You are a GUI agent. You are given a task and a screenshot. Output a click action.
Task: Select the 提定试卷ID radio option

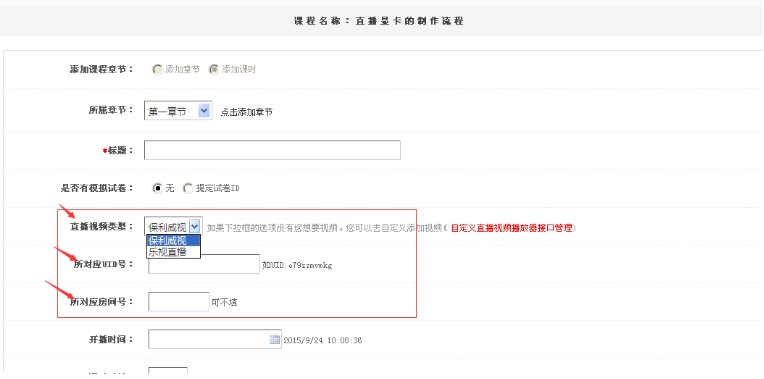188,188
